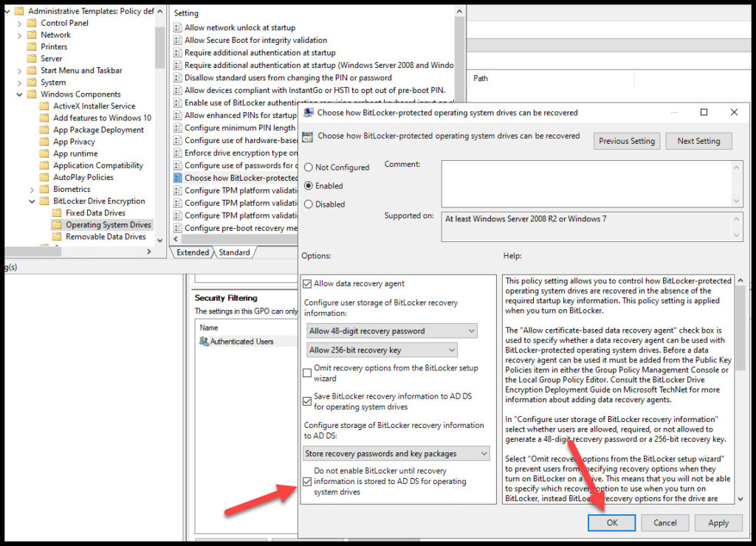756x546 pixels.
Task: Click the Application Compatibility folder icon
Action: click(x=44, y=165)
